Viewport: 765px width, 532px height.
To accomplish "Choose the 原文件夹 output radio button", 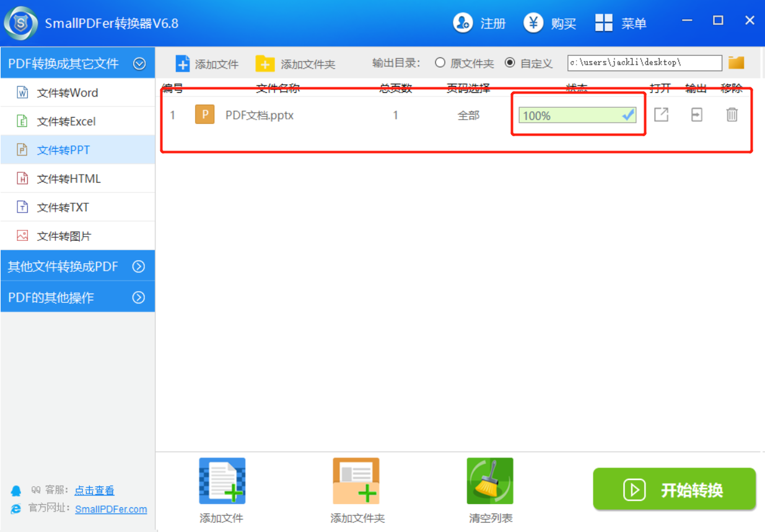I will pos(440,63).
